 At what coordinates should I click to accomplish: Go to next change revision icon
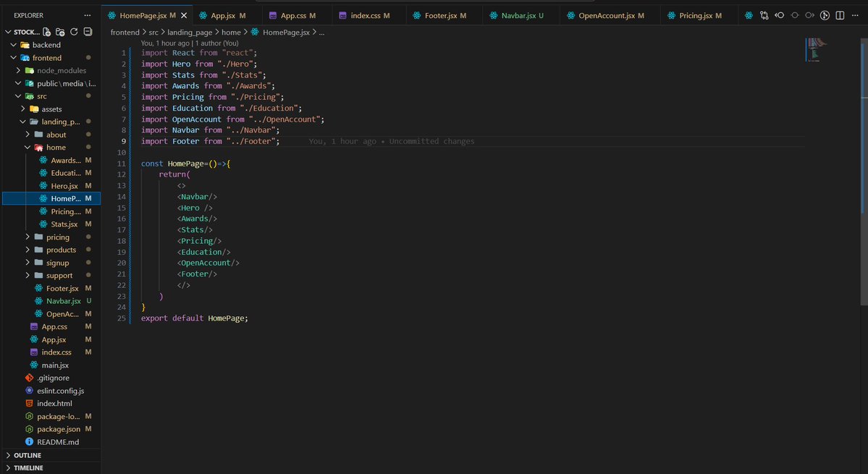tap(809, 15)
